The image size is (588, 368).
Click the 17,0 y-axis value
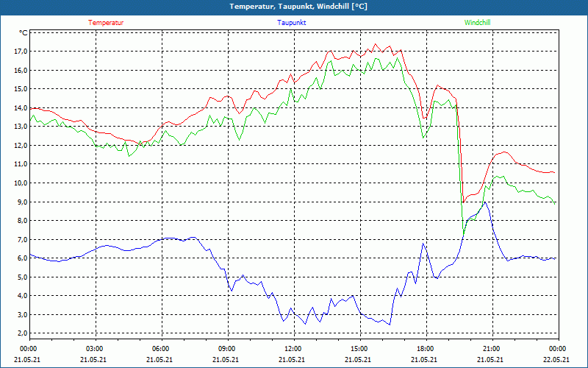[21, 52]
